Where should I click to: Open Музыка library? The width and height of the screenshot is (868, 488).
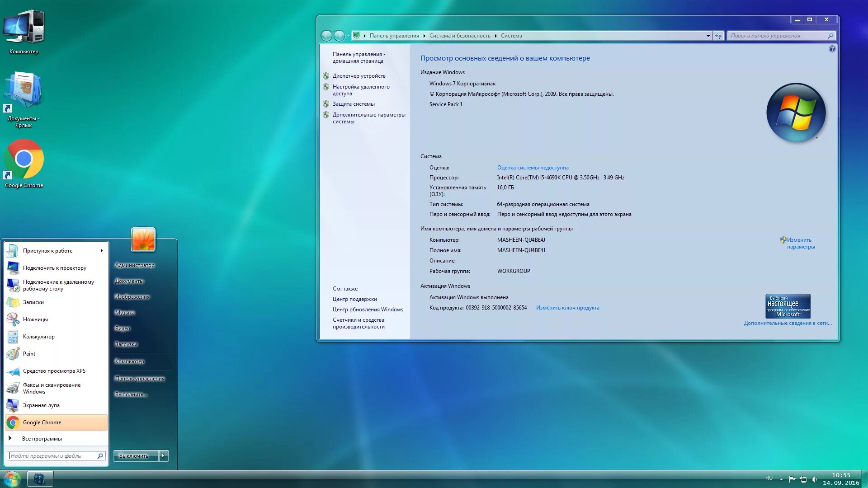125,313
